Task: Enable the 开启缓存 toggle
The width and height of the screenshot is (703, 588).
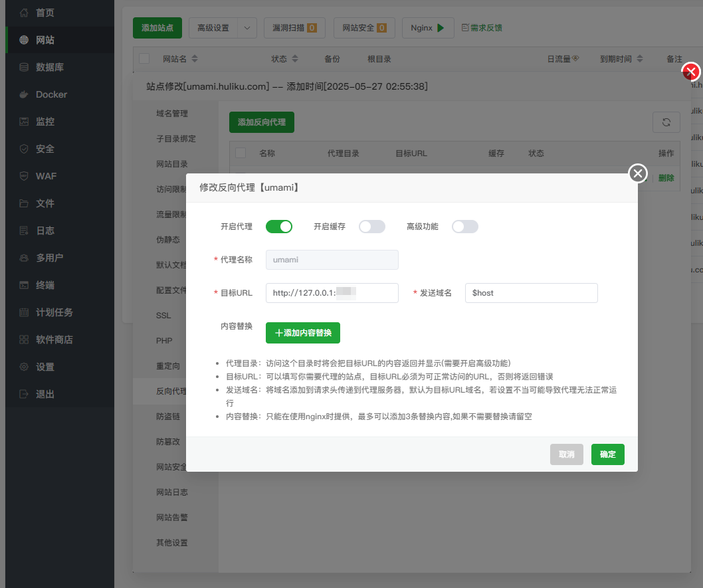Action: [x=372, y=227]
